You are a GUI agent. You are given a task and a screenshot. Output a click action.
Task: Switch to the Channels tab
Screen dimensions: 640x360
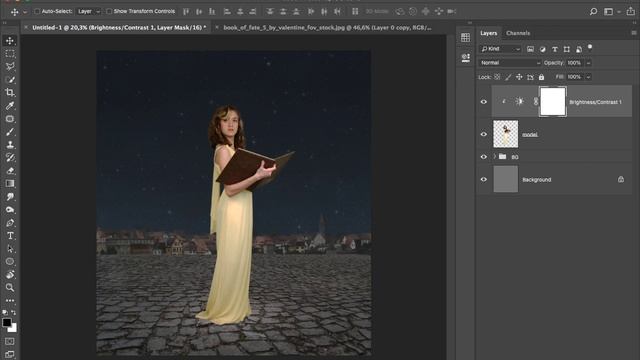coord(518,33)
